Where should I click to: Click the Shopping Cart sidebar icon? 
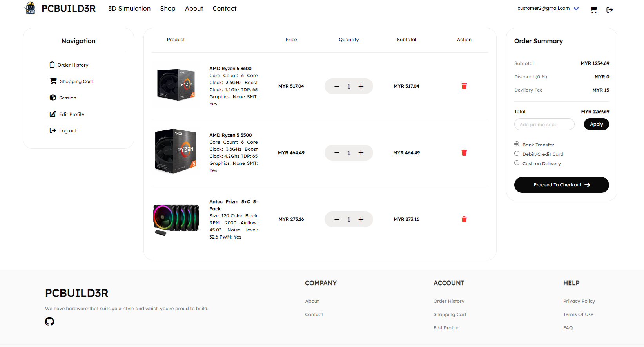[x=53, y=81]
